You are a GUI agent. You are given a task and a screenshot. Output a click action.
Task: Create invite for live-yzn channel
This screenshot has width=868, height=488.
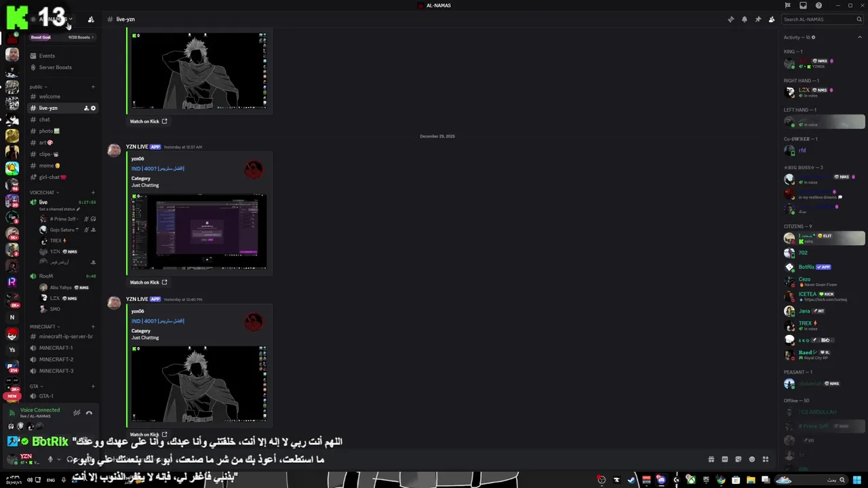click(86, 108)
